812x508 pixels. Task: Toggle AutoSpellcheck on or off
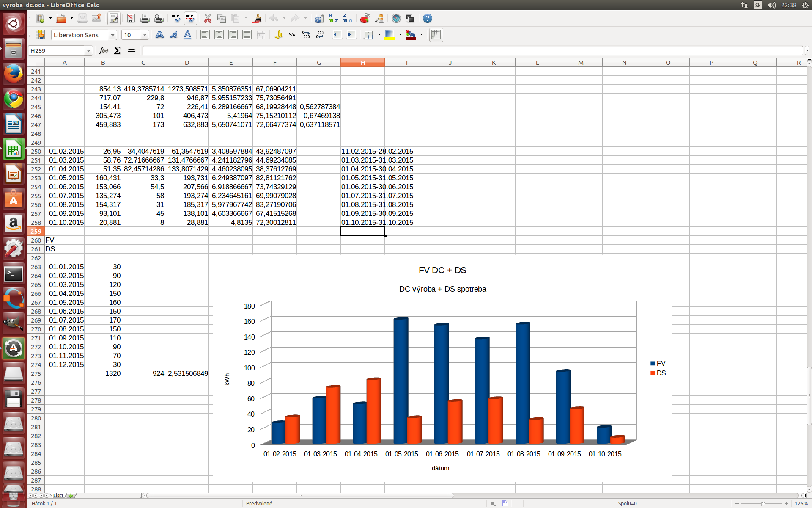point(190,18)
